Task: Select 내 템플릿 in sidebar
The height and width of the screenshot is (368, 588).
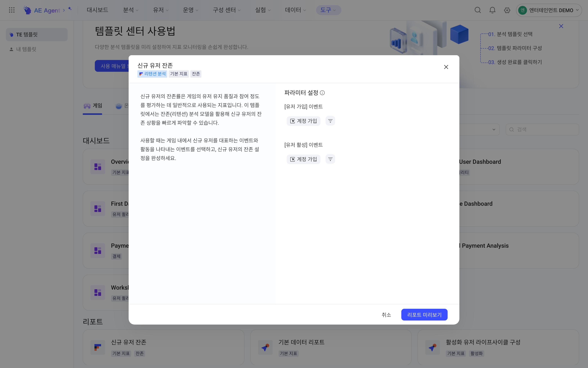Action: (x=37, y=49)
